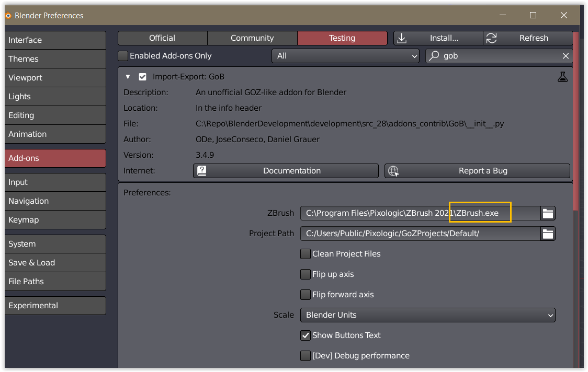The image size is (588, 372).
Task: Check the 'Flip up axis' option
Action: tap(306, 274)
